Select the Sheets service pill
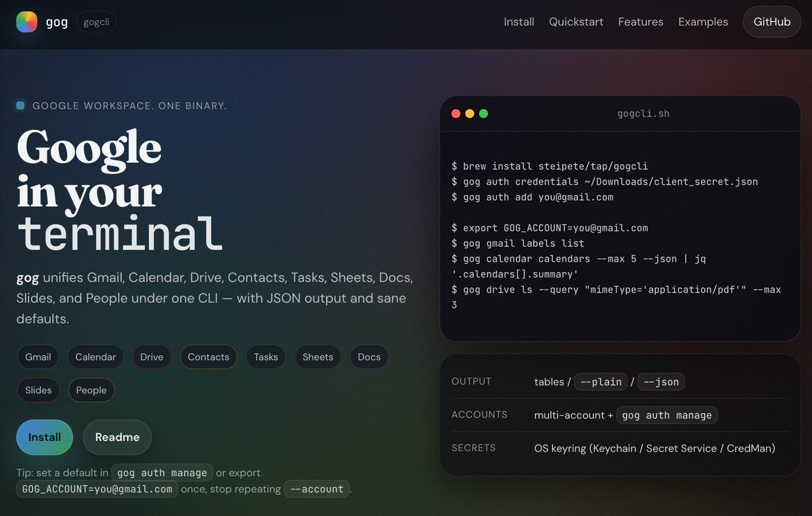The image size is (812, 516). click(317, 356)
